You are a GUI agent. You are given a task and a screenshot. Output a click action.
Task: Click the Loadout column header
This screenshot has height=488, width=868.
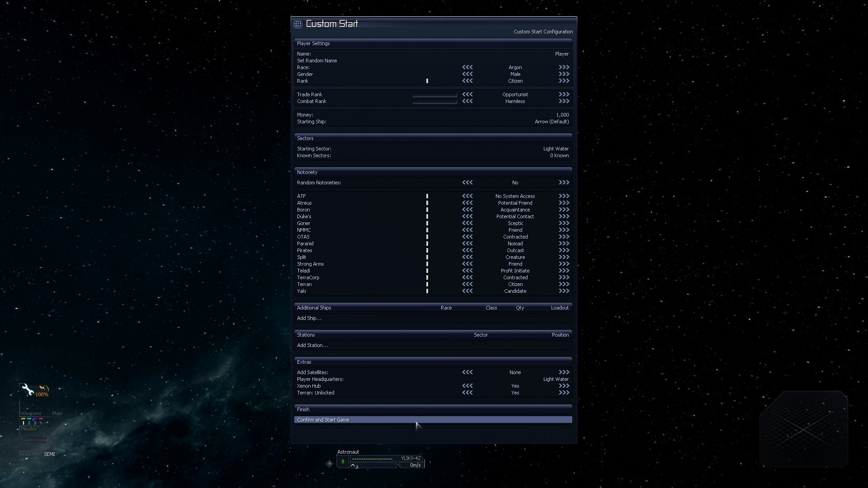pos(560,308)
